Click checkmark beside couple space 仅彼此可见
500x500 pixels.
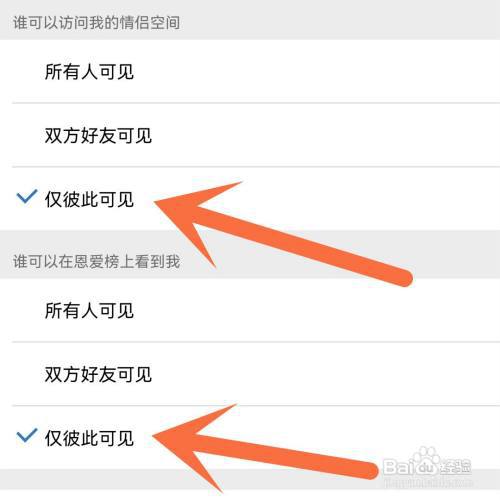coord(27,197)
